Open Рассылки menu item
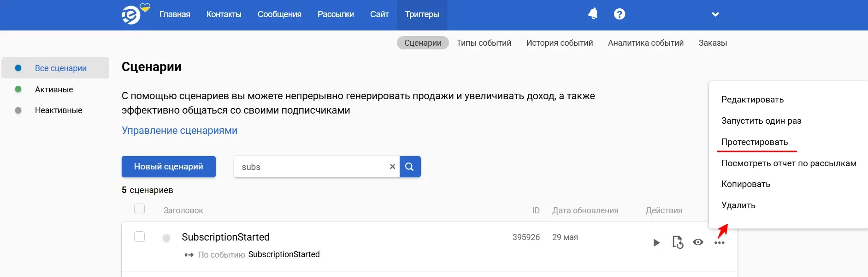This screenshot has width=868, height=277. [336, 14]
